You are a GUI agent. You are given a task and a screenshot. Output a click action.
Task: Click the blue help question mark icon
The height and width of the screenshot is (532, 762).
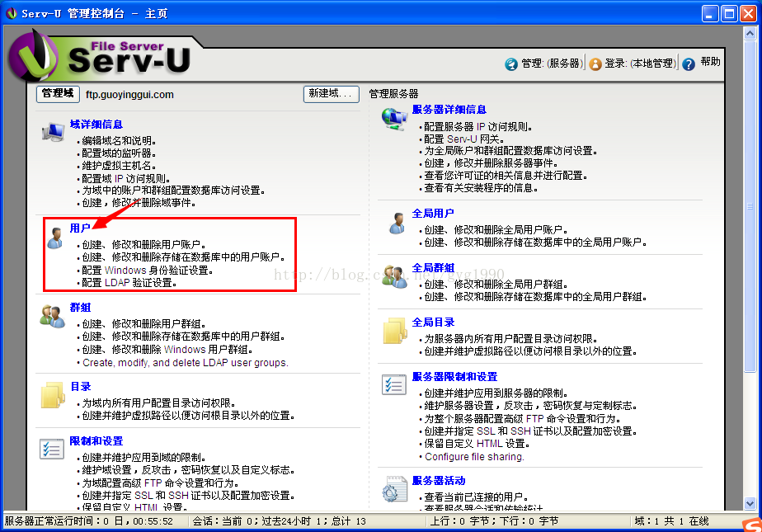click(689, 64)
